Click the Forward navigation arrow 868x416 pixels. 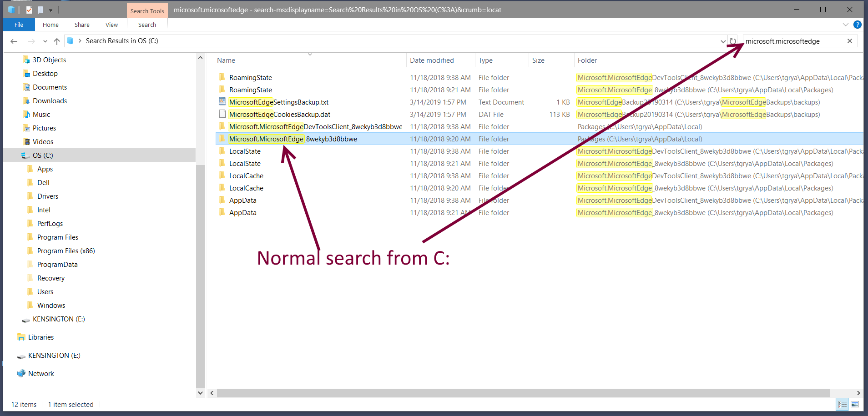click(31, 41)
